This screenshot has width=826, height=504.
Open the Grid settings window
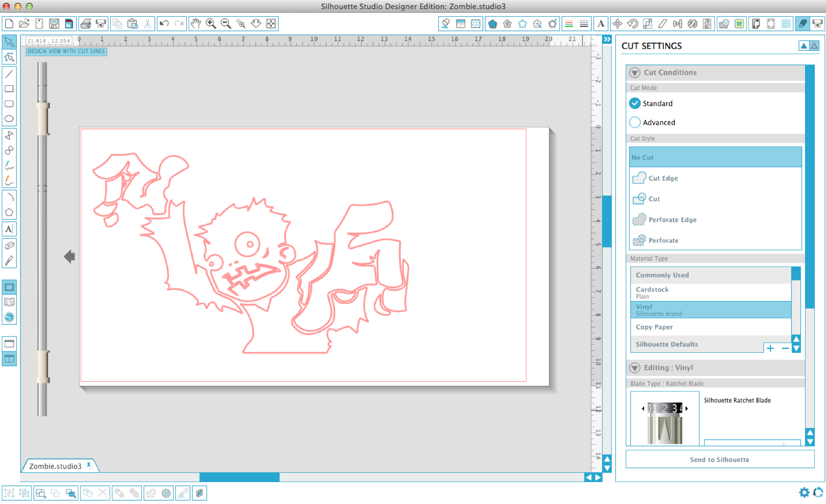pos(786,23)
